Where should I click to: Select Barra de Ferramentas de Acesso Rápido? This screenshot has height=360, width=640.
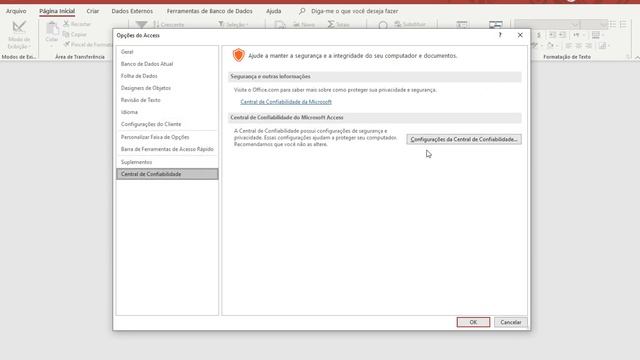click(x=167, y=149)
